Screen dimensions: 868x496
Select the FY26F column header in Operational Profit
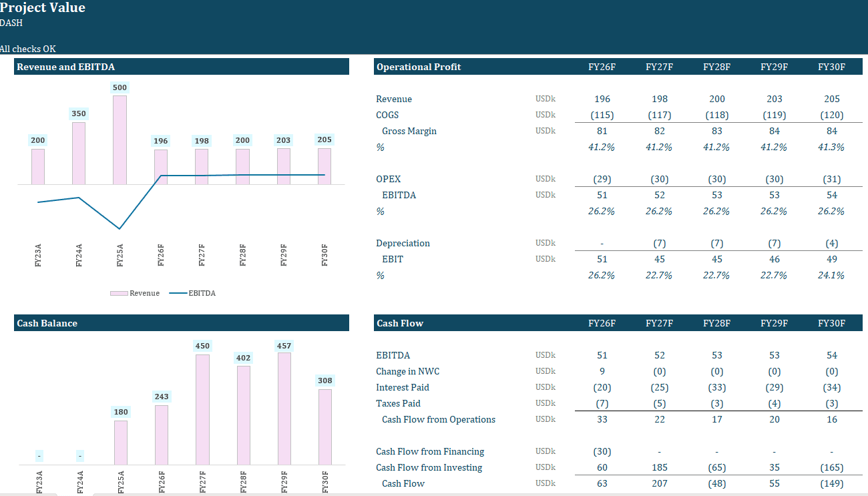pos(602,66)
